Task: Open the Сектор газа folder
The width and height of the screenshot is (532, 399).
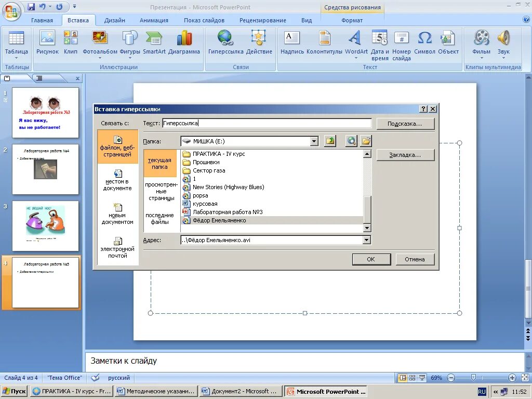Action: point(204,170)
